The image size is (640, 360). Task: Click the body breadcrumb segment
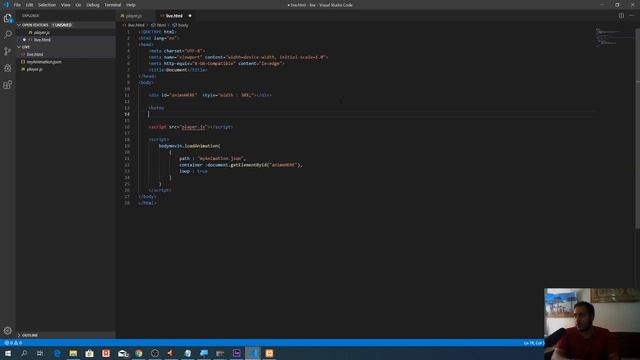pos(181,25)
